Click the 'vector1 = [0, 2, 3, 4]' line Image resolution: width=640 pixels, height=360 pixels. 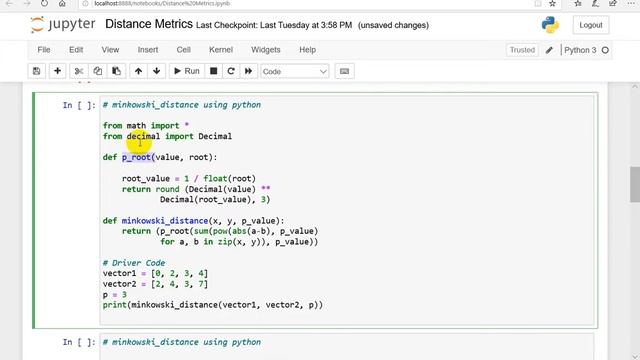coord(155,273)
